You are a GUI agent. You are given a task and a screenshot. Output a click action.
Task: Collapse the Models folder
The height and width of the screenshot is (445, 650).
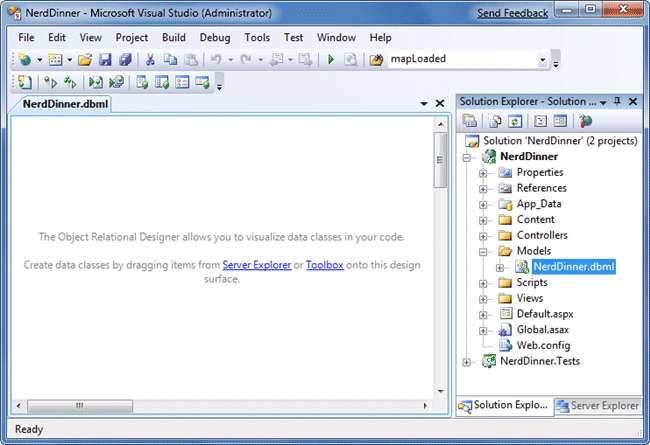tap(483, 252)
